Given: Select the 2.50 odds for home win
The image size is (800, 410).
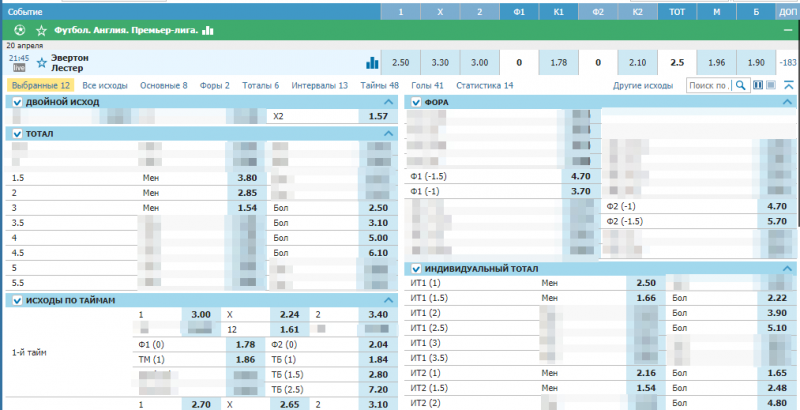Looking at the screenshot, I should pos(400,62).
